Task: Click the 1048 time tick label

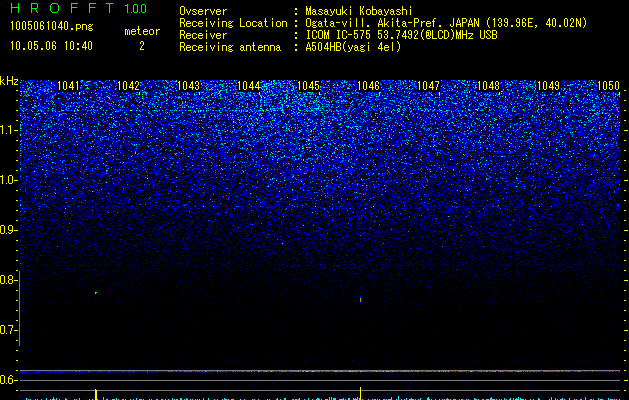Action: [x=488, y=86]
